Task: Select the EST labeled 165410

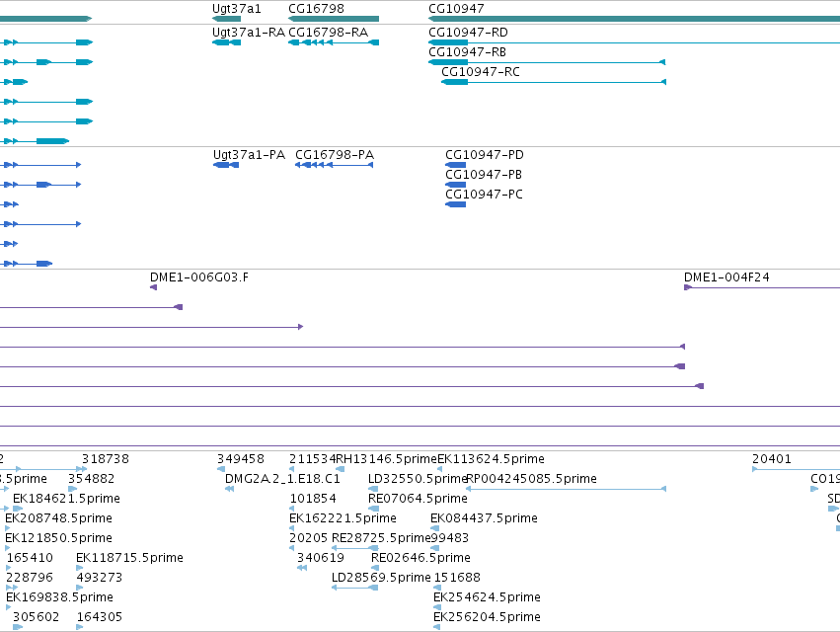Action: tap(30, 558)
